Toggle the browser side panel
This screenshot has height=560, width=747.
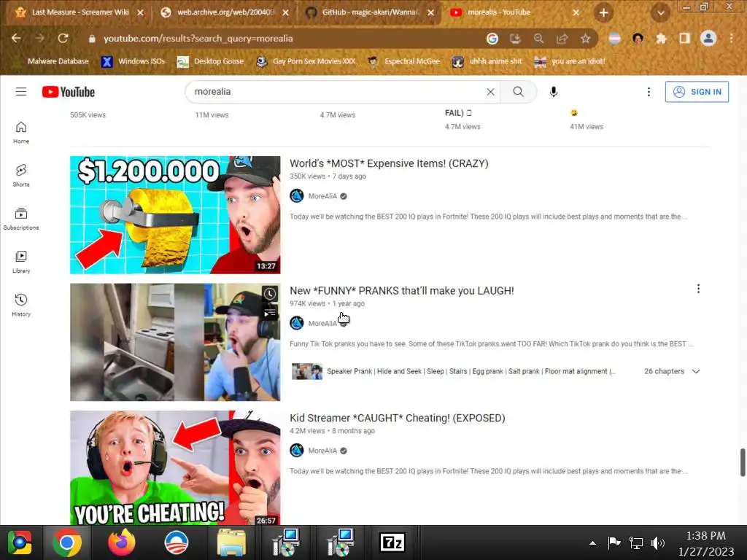tap(684, 39)
